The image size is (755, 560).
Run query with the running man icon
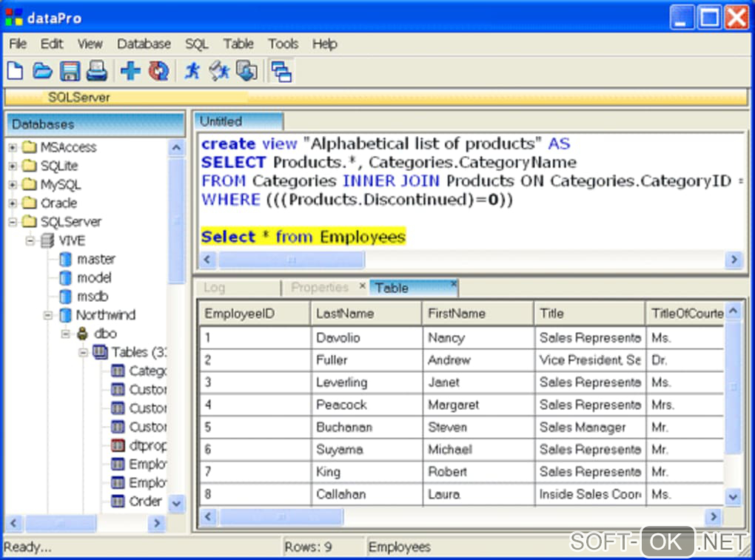pyautogui.click(x=192, y=71)
